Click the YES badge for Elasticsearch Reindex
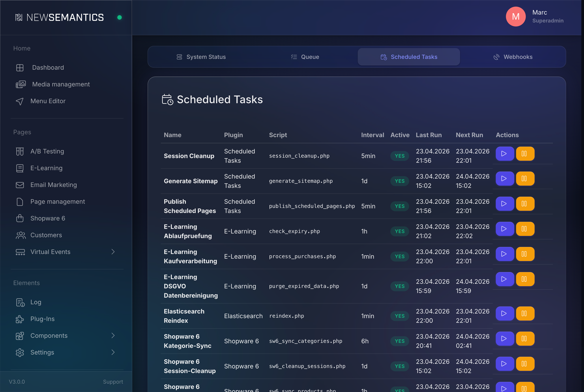The image size is (584, 392). click(400, 316)
